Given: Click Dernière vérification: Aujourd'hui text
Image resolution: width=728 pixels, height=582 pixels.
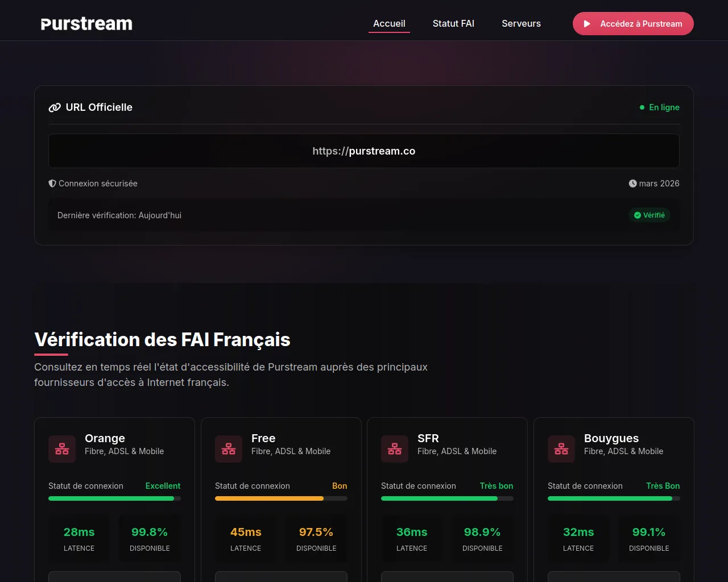Looking at the screenshot, I should [119, 215].
